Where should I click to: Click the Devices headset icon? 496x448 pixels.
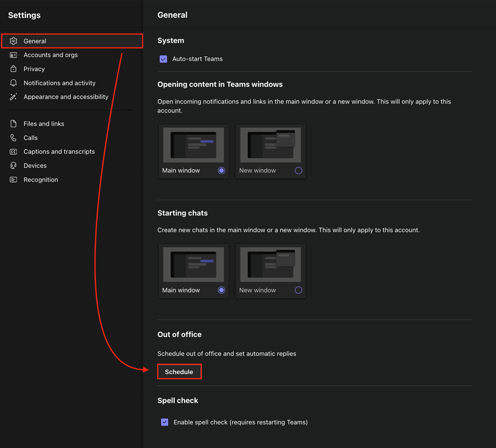(13, 165)
